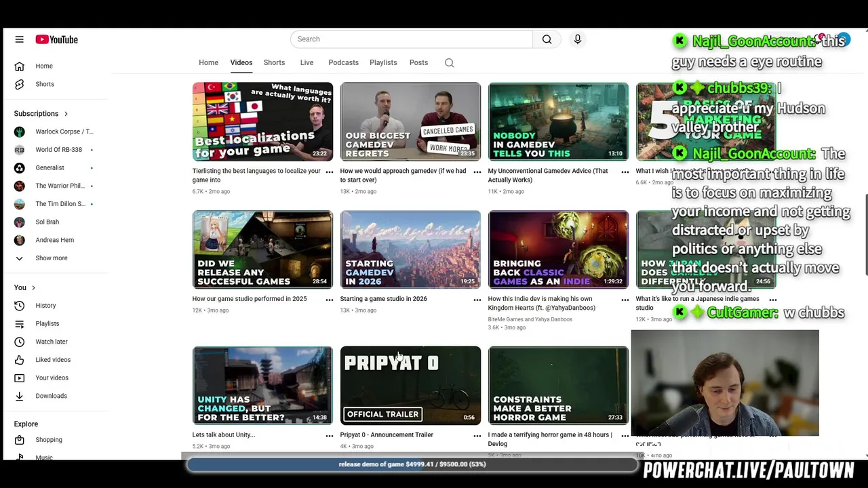Click the release demo goal progress bar
The image size is (868, 488).
tap(412, 464)
